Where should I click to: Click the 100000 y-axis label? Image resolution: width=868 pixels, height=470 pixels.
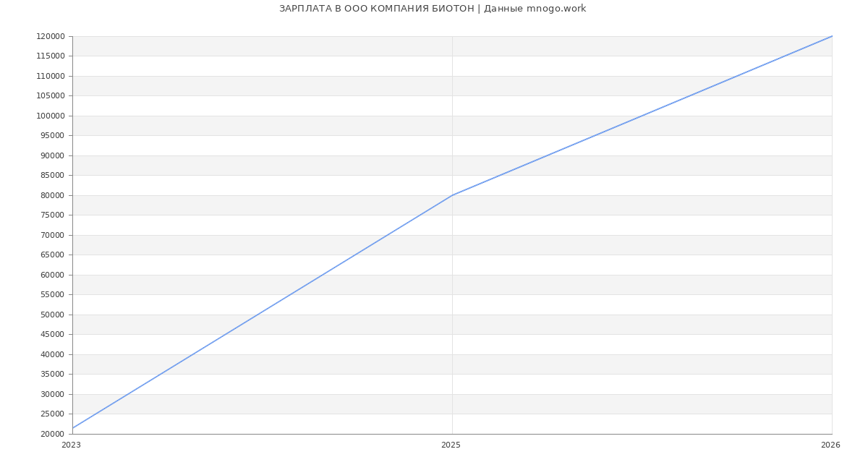click(51, 116)
